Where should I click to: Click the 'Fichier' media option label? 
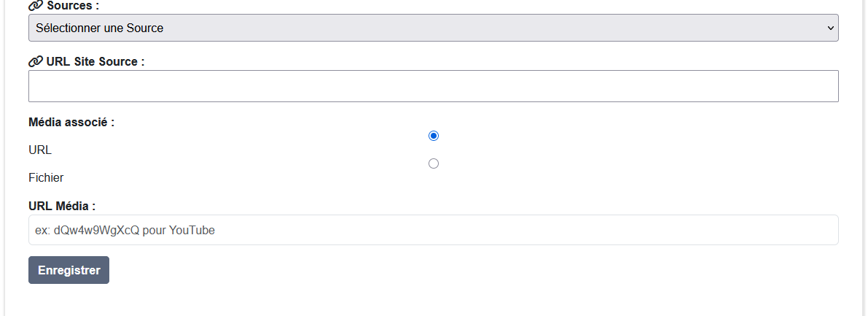46,177
